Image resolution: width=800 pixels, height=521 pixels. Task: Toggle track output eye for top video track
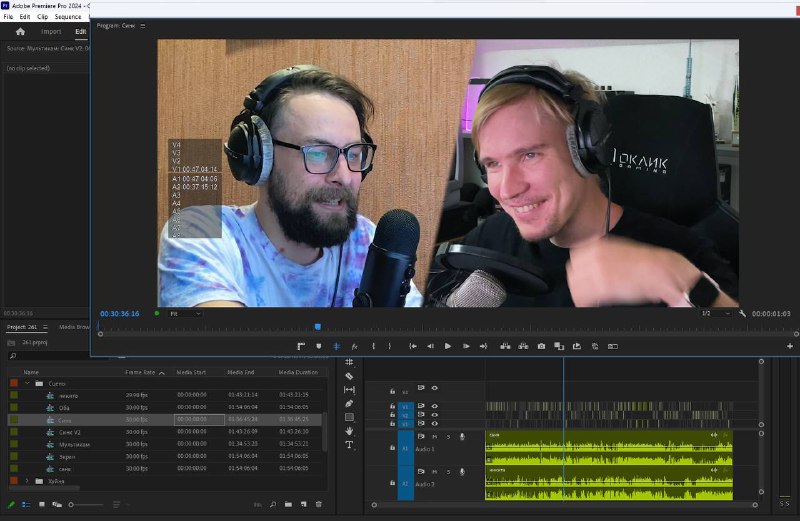[x=435, y=388]
